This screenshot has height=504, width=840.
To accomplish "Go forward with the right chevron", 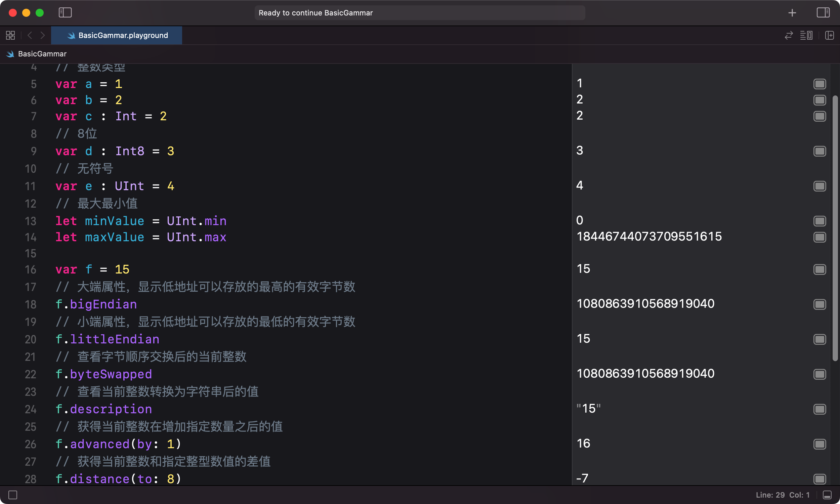I will tap(42, 35).
